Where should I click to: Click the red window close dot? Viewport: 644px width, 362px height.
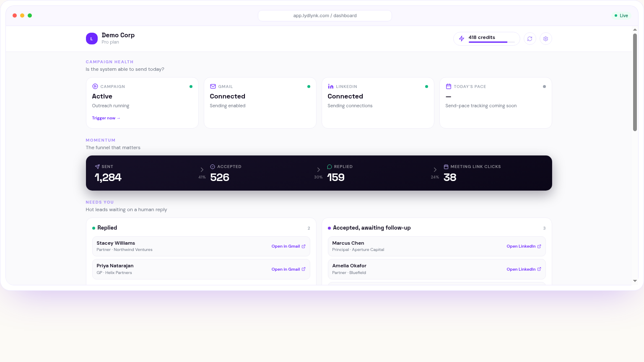pos(15,16)
